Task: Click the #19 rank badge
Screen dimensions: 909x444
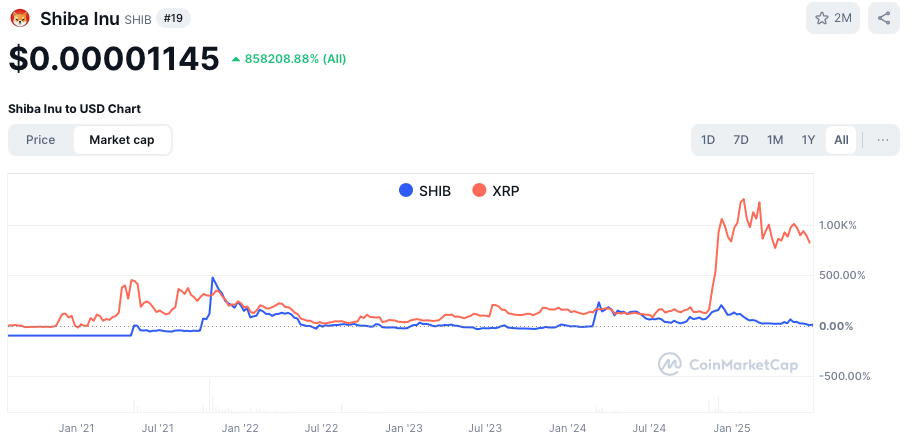Action: (x=173, y=18)
